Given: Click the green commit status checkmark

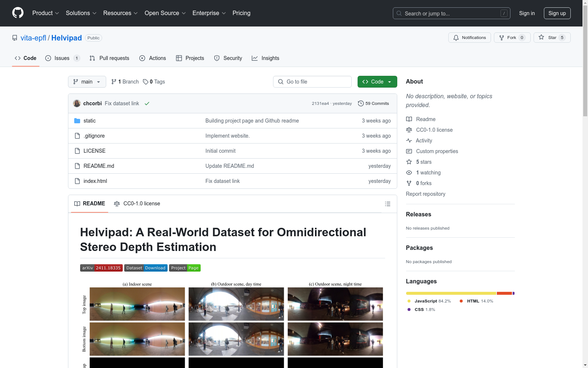Looking at the screenshot, I should 147,103.
